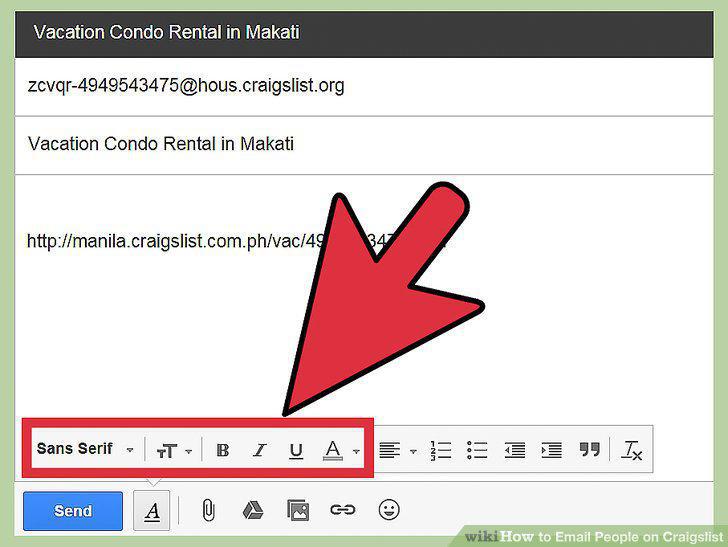The width and height of the screenshot is (728, 547).
Task: Apply numbered list formatting
Action: point(440,450)
